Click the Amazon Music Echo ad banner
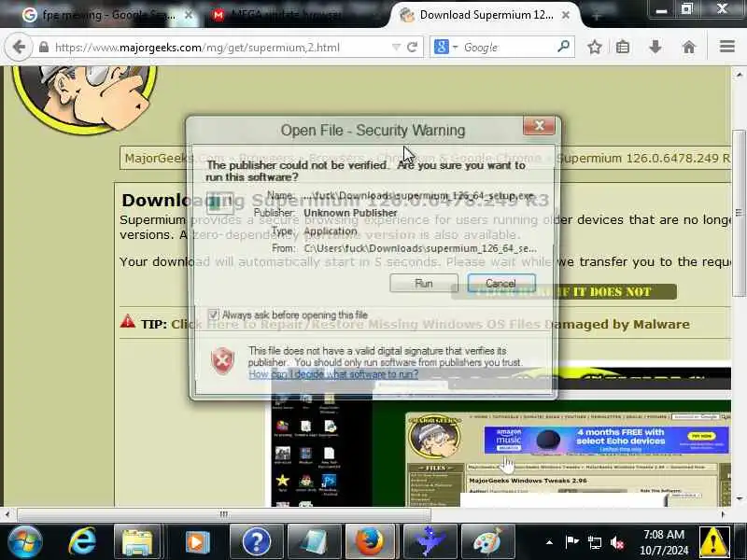Viewport: 747px width, 560px height. pyautogui.click(x=606, y=440)
